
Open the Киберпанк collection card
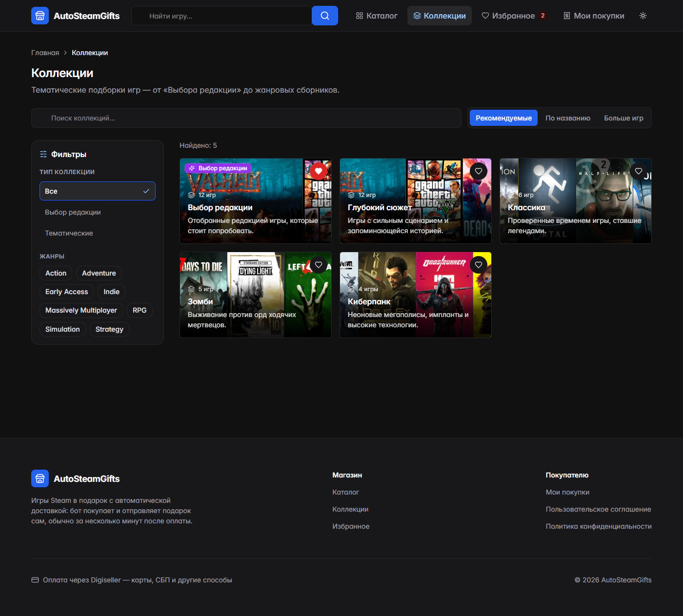point(416,295)
